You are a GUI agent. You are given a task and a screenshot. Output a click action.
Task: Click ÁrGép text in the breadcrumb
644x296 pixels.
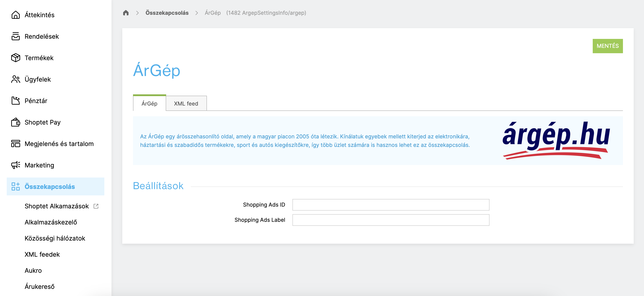[x=213, y=13]
